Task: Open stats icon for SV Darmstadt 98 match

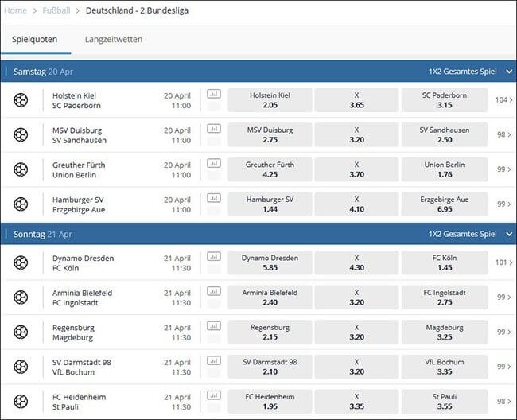Action: (x=214, y=360)
